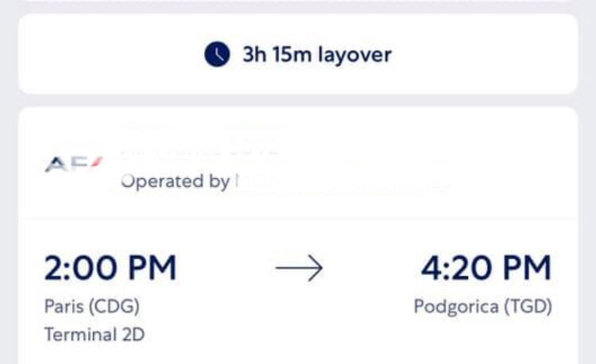
Task: Click empty area right of Operated by text
Action: click(513, 181)
